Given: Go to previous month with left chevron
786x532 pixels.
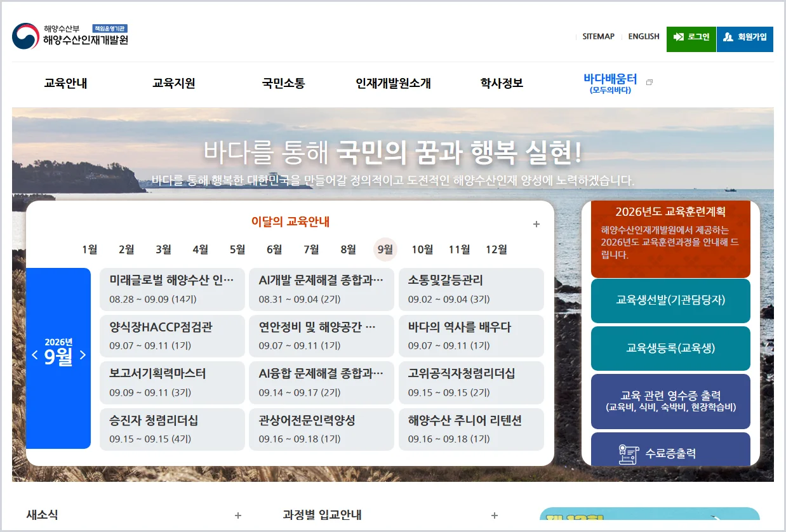Looking at the screenshot, I should coord(35,355).
